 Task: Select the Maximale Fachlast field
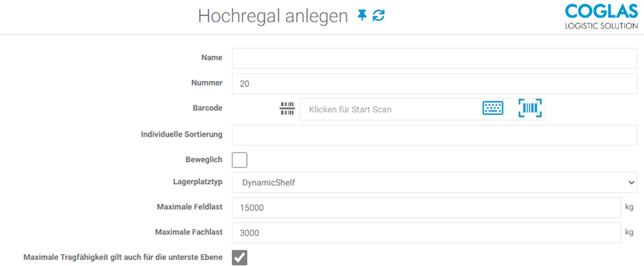click(x=426, y=232)
